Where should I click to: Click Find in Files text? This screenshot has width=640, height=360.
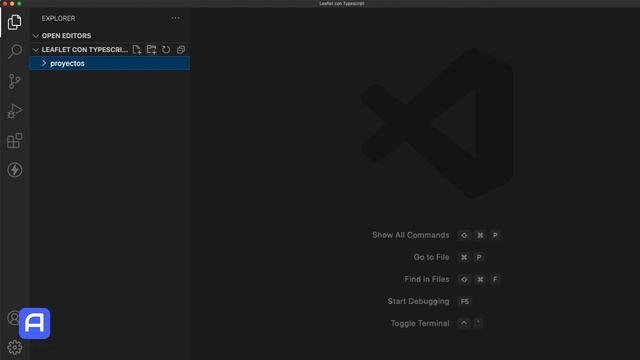coord(427,279)
